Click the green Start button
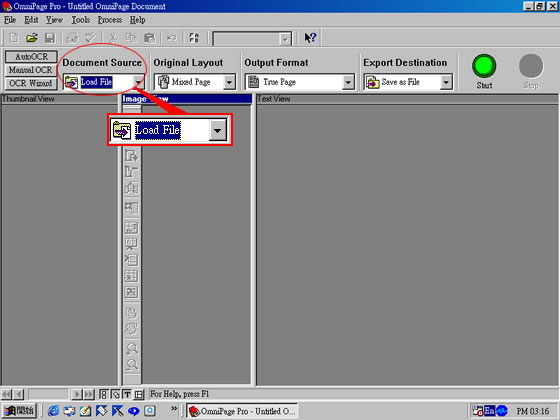560x420 pixels. (x=484, y=66)
